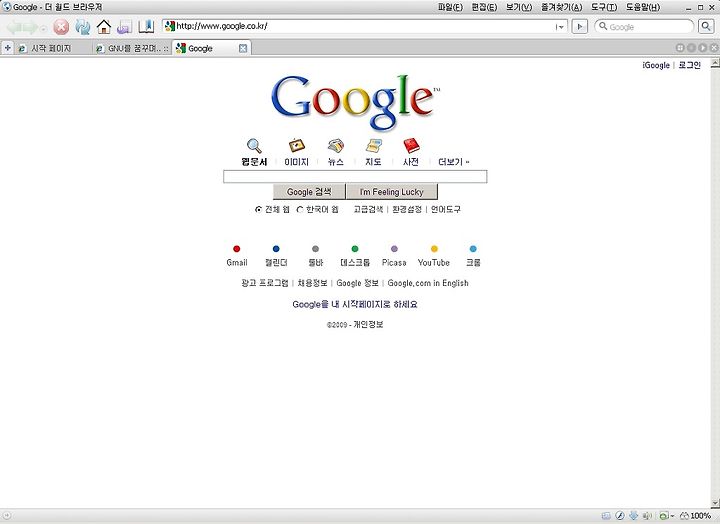Click the blue download arrow status icon
The width and height of the screenshot is (720, 524).
tap(634, 516)
